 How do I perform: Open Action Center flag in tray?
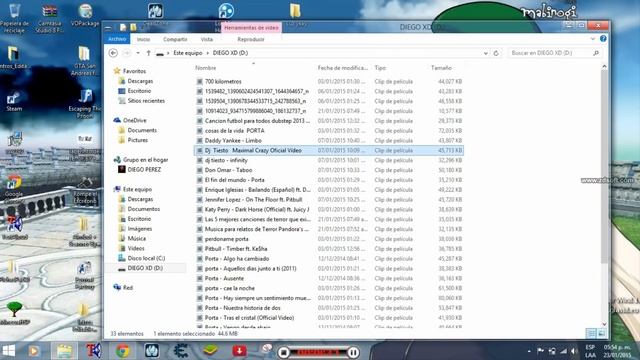(540, 351)
